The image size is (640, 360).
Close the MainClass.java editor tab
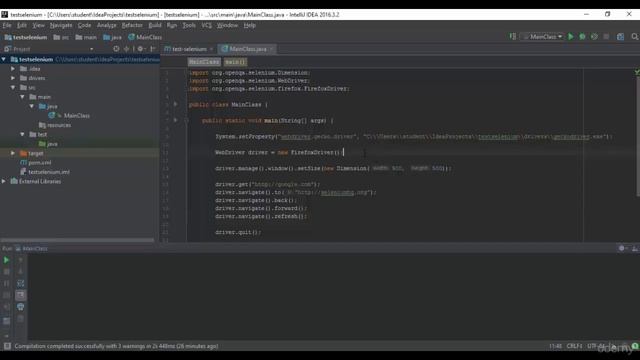click(271, 49)
